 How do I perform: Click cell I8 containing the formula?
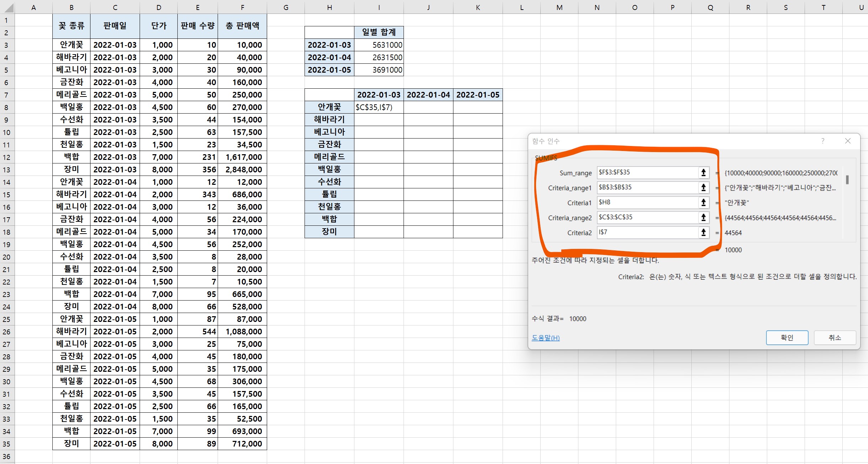point(379,107)
